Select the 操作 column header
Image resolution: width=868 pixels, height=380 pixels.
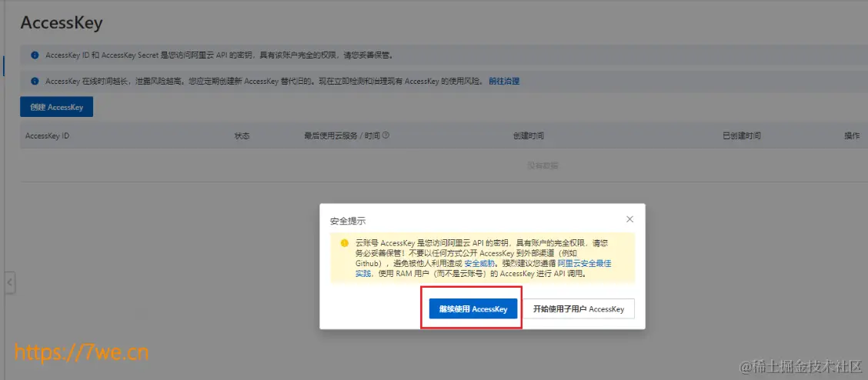(852, 136)
